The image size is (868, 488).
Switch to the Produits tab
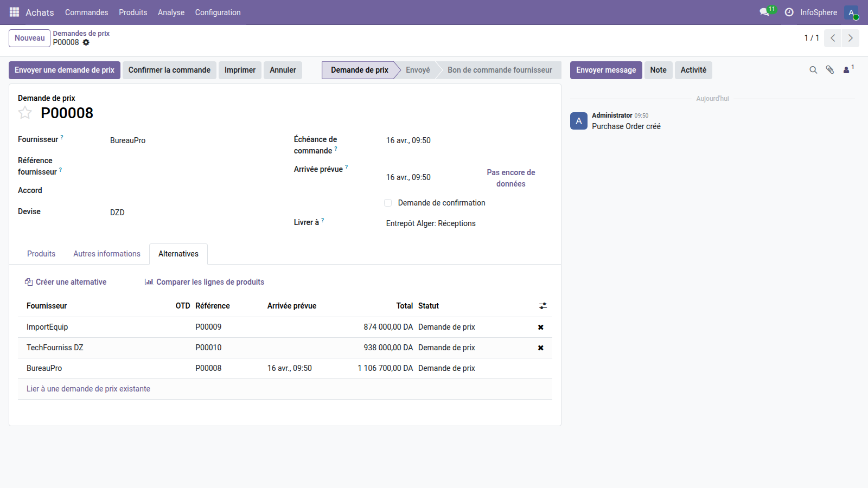(41, 254)
